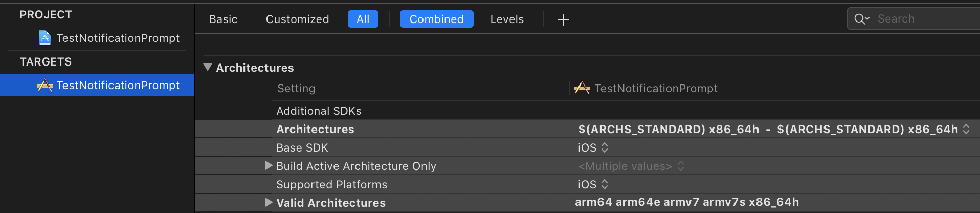
Task: Switch to Basic settings filter
Action: point(224,19)
